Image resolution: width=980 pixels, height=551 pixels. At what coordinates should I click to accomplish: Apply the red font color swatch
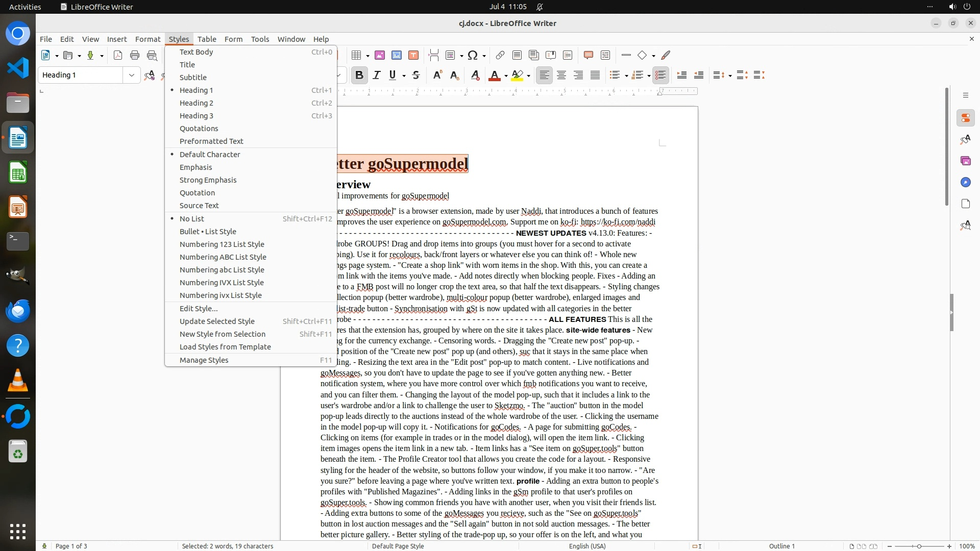pyautogui.click(x=494, y=76)
